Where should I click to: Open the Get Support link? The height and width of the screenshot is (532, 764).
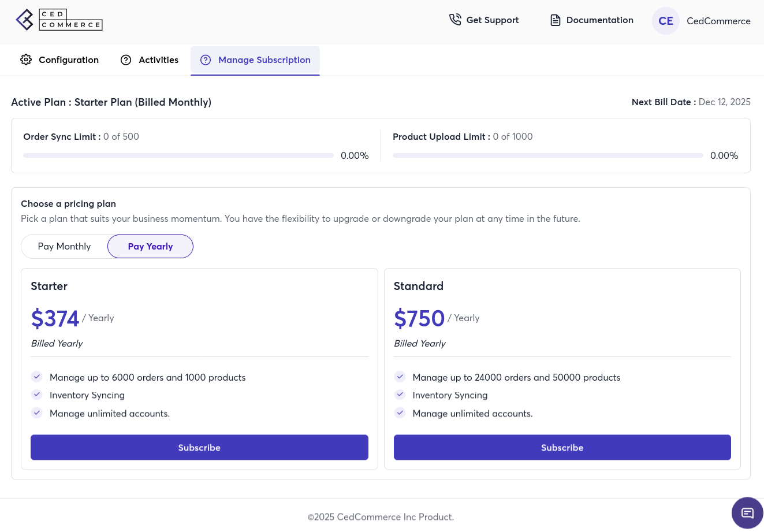click(x=492, y=20)
